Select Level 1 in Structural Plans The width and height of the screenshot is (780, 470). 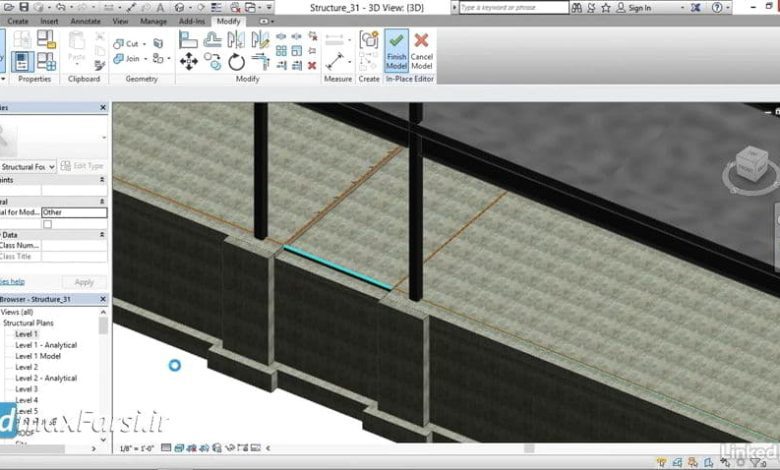26,334
